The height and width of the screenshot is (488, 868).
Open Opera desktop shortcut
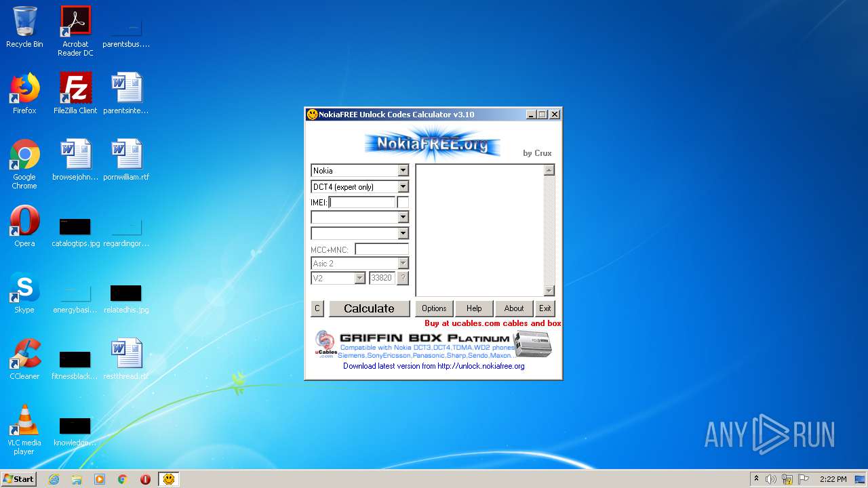click(x=24, y=226)
